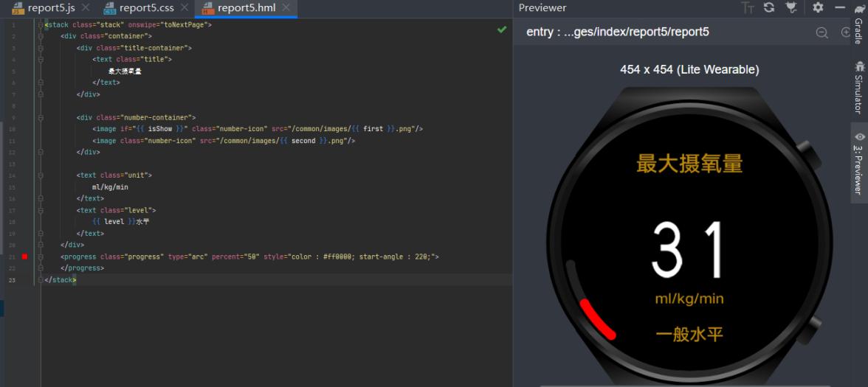Collapse the container div fold on line 2
Screen dimensions: 868x387
[x=41, y=37]
